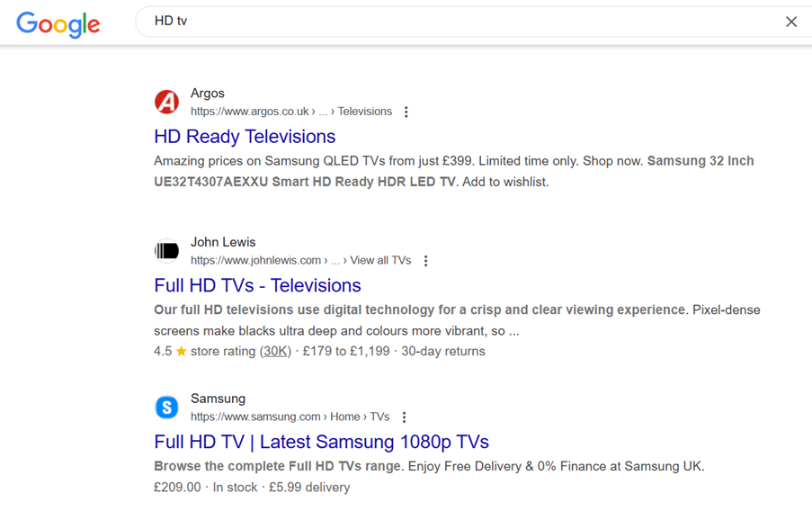Open the three-dot menu for John Lewis result
The width and height of the screenshot is (812, 520).
(425, 260)
